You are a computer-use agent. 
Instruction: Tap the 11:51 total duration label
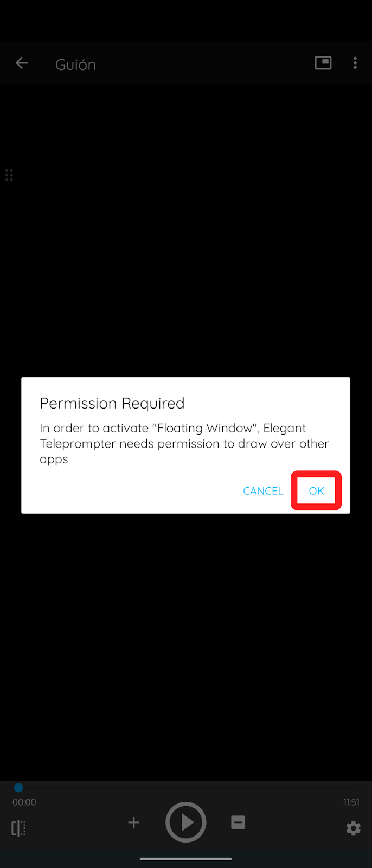pyautogui.click(x=351, y=802)
